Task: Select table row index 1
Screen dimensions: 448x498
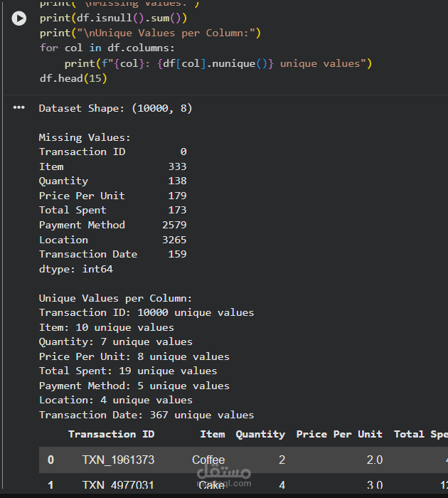Action: click(x=50, y=485)
